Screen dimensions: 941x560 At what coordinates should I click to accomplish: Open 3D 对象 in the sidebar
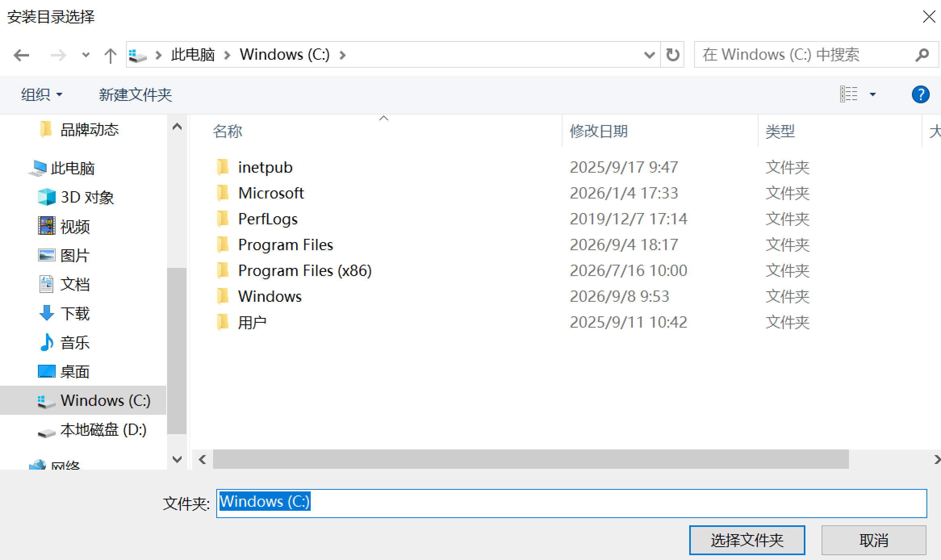click(76, 197)
